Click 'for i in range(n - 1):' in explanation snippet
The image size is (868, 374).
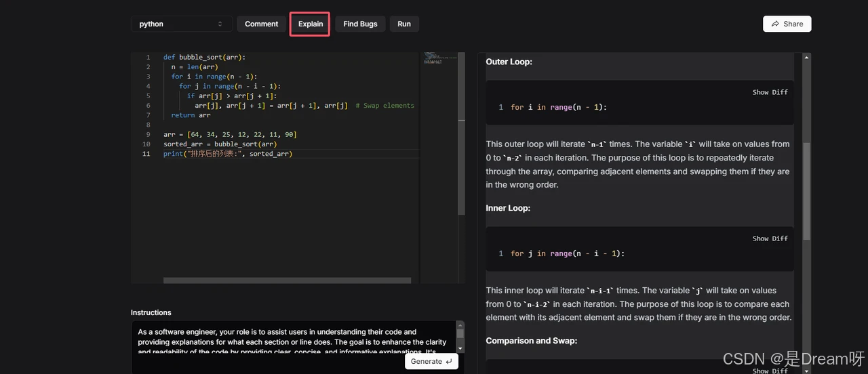pos(559,107)
